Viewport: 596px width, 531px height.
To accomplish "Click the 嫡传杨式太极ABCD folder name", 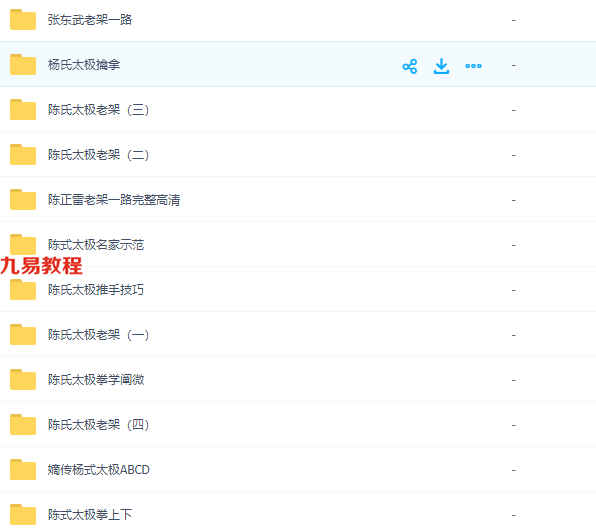I will pos(98,470).
